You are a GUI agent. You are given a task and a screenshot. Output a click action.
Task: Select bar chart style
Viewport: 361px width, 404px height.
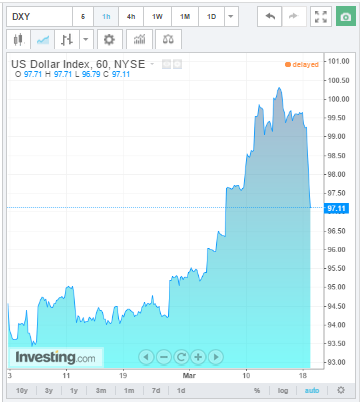pos(67,40)
